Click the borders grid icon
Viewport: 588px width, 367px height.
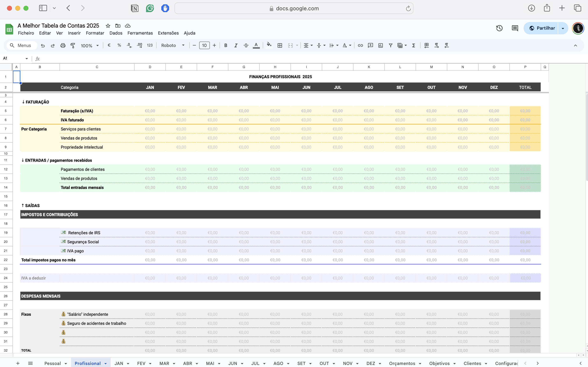280,45
